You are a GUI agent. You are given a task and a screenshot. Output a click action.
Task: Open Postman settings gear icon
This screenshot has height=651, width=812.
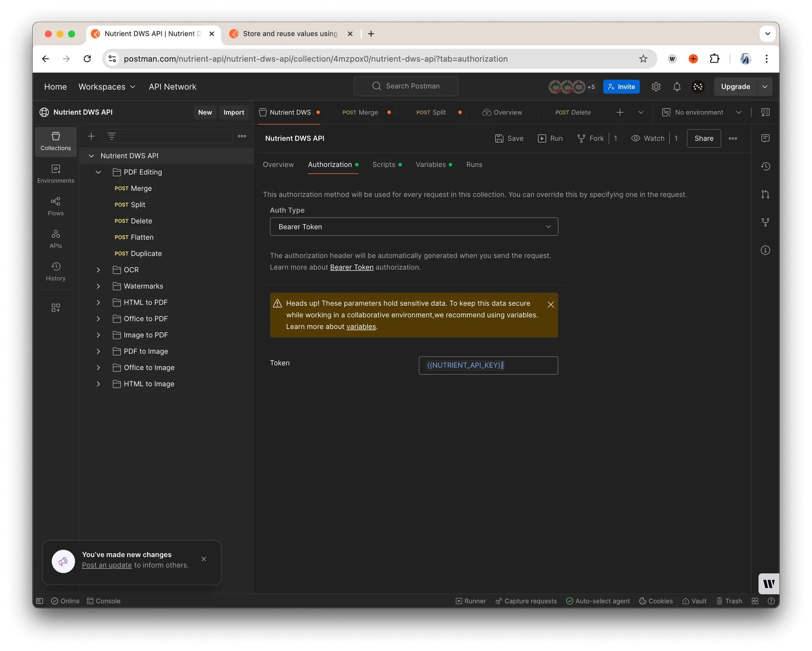[x=656, y=87]
